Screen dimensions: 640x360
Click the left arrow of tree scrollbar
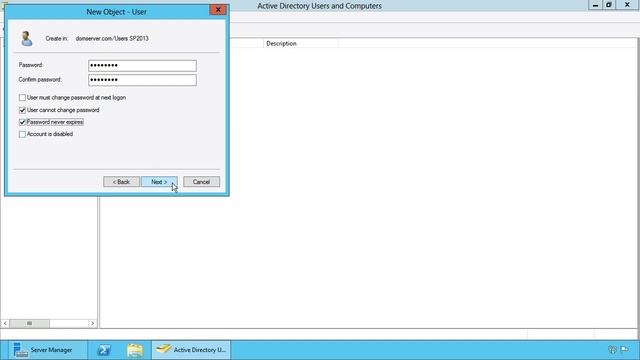pos(5,323)
